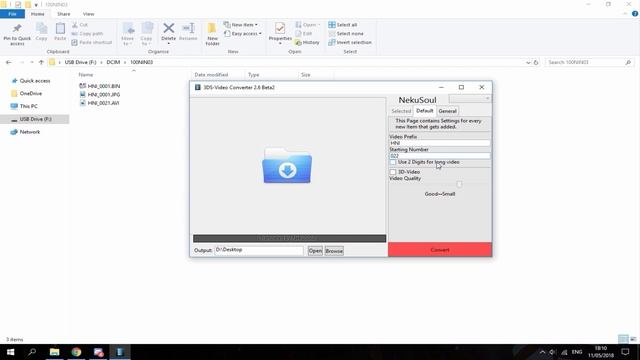This screenshot has height=360, width=640.
Task: Click Invert selection in ribbon
Action: coord(350,42)
